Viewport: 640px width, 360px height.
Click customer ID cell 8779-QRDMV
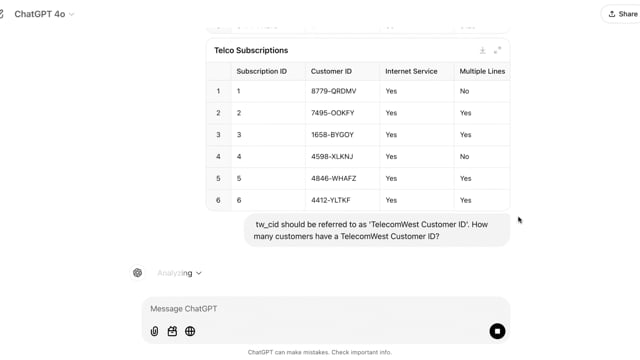coord(333,91)
